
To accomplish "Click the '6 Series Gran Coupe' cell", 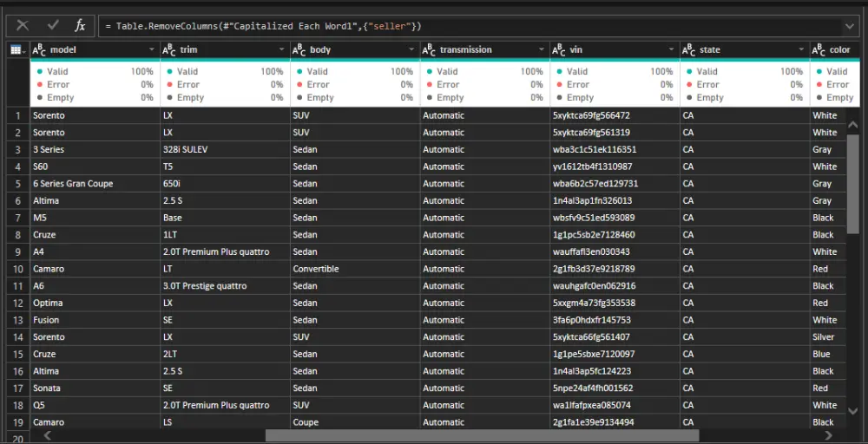I will [95, 184].
